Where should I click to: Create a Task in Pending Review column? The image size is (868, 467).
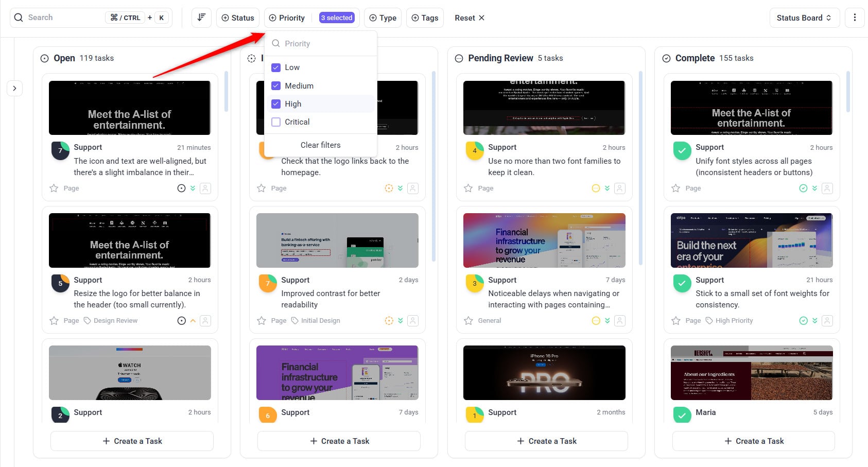[x=546, y=441]
